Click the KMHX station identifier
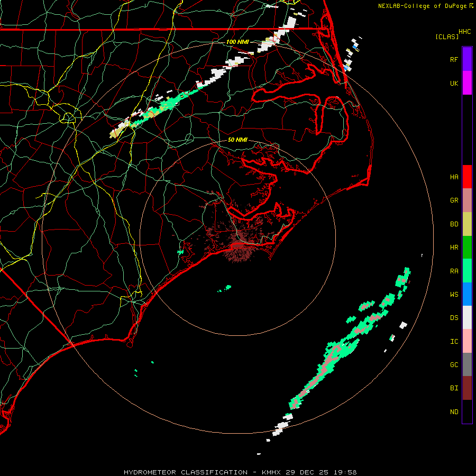The height and width of the screenshot is (476, 476). pyautogui.click(x=271, y=472)
